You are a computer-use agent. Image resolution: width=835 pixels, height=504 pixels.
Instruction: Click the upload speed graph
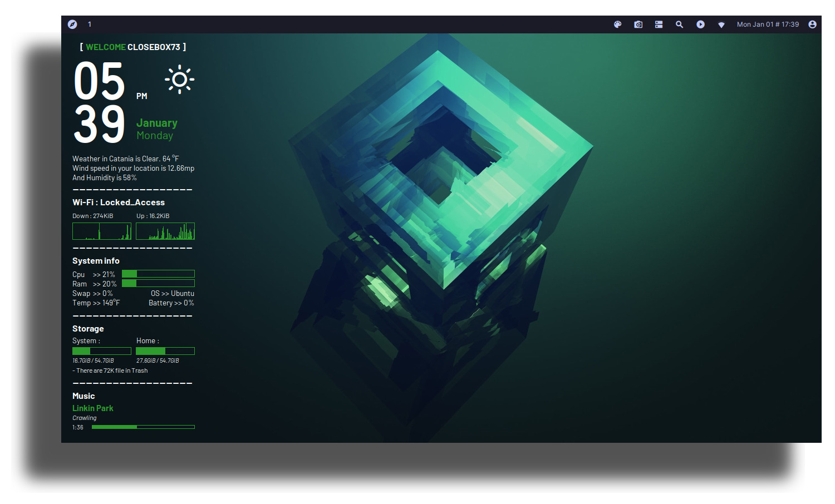165,231
